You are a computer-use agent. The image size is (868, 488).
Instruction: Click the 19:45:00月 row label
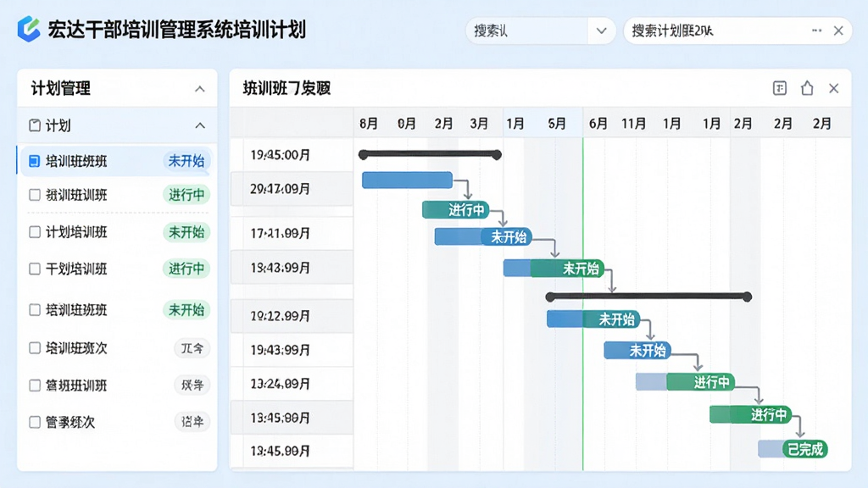pyautogui.click(x=280, y=155)
